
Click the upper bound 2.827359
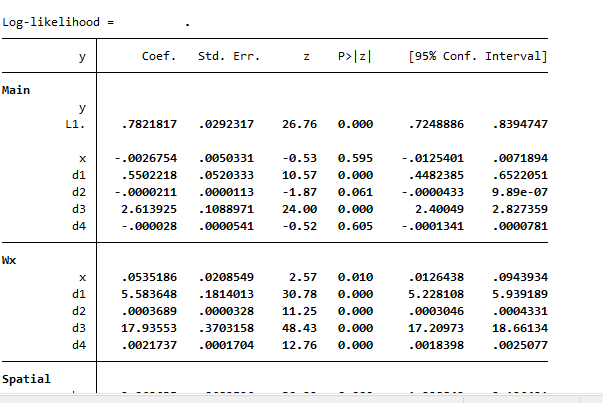pos(520,209)
